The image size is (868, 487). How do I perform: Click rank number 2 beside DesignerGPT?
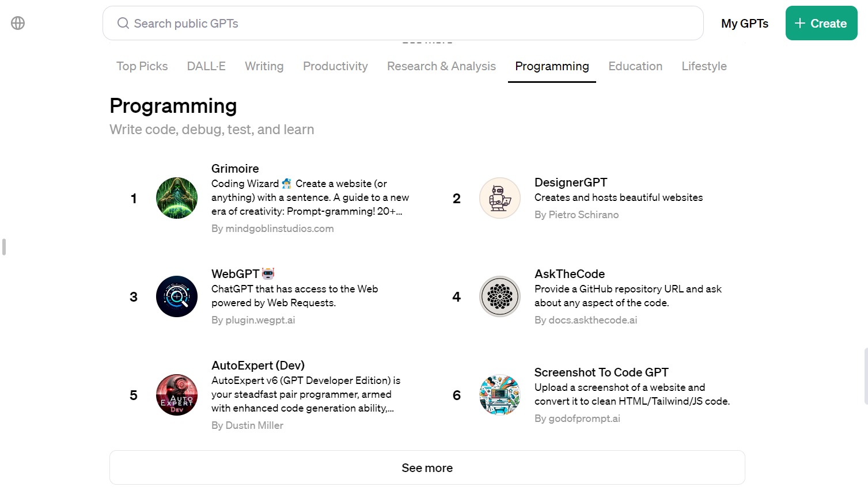[457, 199]
